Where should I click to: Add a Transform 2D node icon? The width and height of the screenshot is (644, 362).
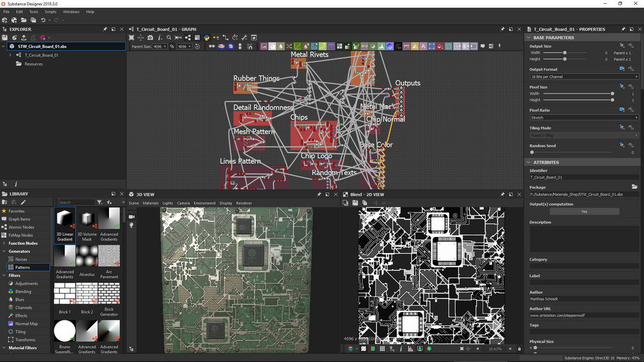[431, 46]
